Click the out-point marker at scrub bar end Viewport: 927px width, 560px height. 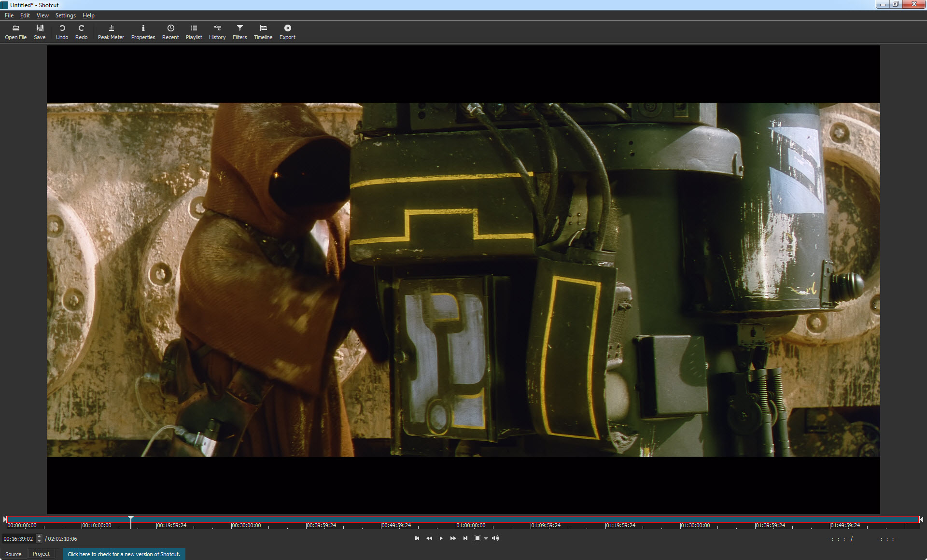point(921,519)
